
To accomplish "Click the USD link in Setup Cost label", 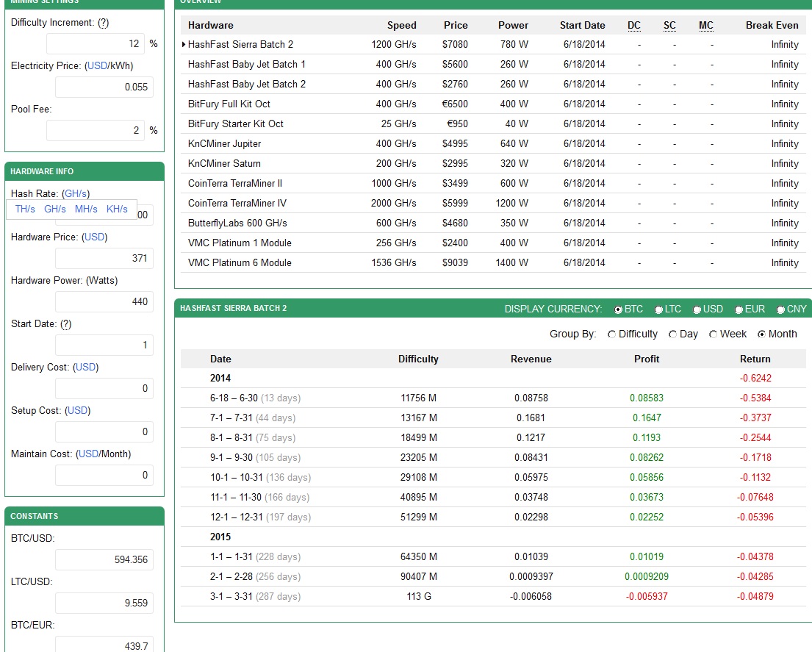I will tap(78, 411).
